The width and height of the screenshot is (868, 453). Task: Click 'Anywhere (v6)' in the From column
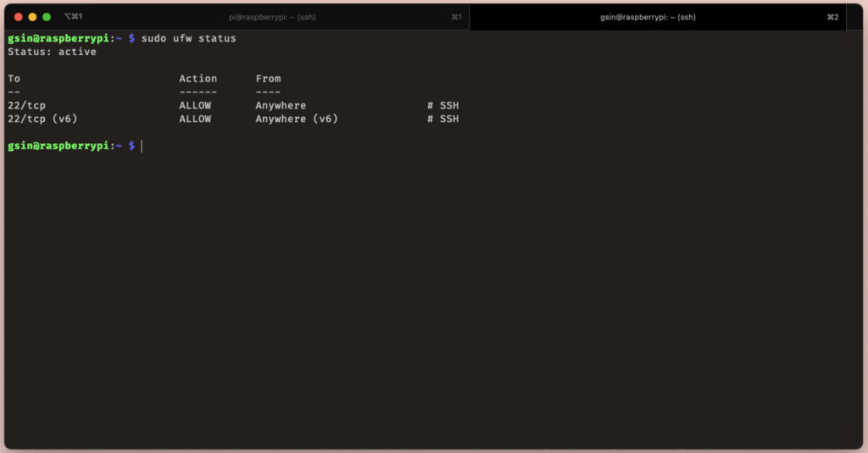pos(297,119)
